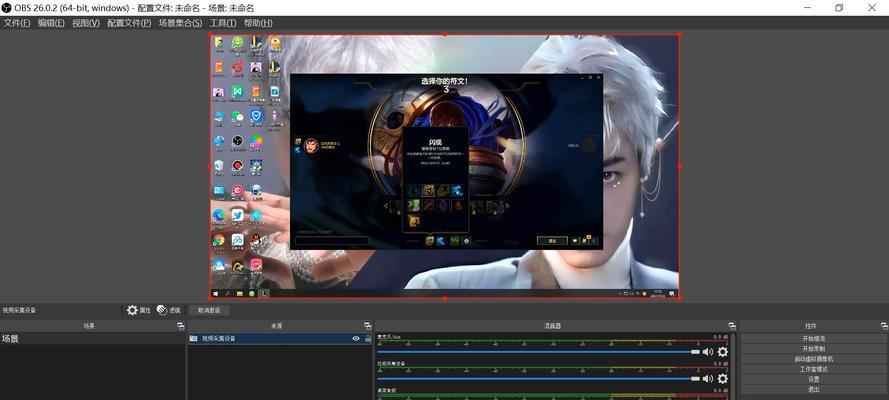Image resolution: width=889 pixels, height=400 pixels.
Task: Minimize the OBS window
Action: click(807, 7)
